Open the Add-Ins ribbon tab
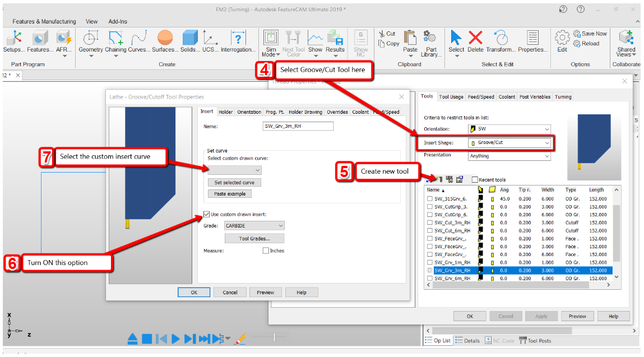This screenshot has height=357, width=644. (118, 21)
